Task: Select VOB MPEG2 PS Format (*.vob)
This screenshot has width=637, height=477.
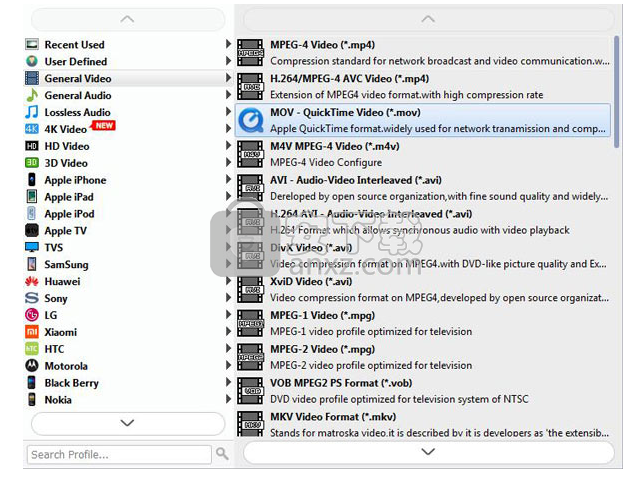Action: point(423,391)
